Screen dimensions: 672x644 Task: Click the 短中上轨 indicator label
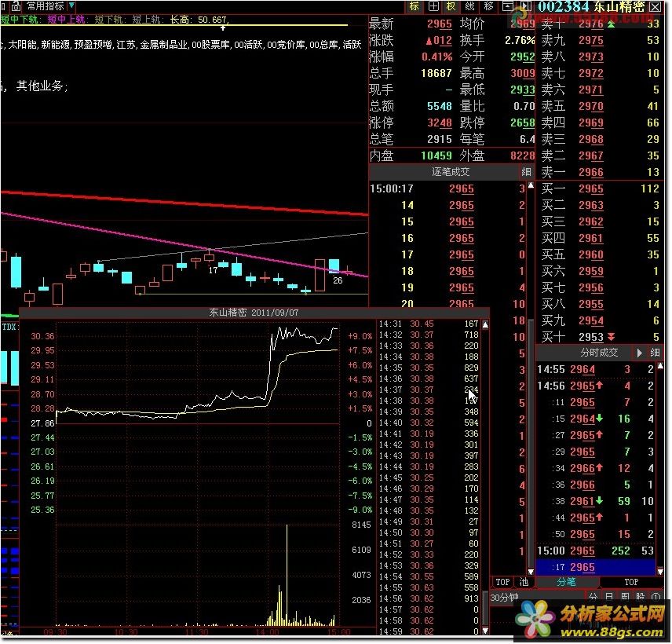tap(67, 20)
